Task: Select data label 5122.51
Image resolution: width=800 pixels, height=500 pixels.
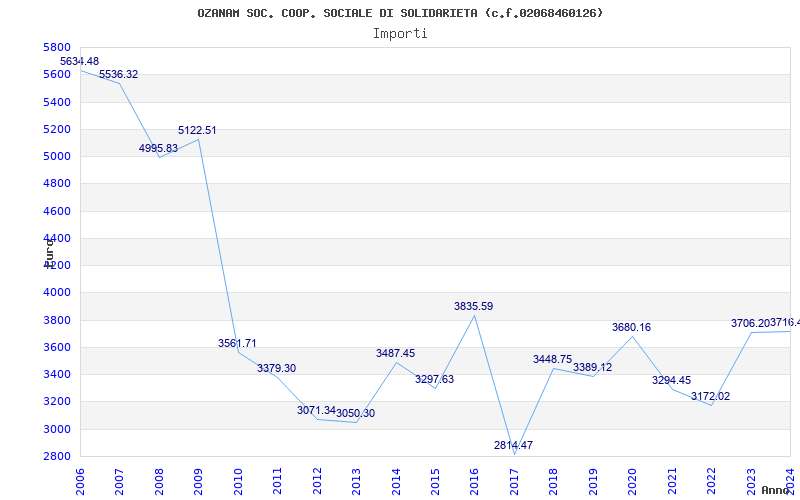Action: pyautogui.click(x=197, y=130)
